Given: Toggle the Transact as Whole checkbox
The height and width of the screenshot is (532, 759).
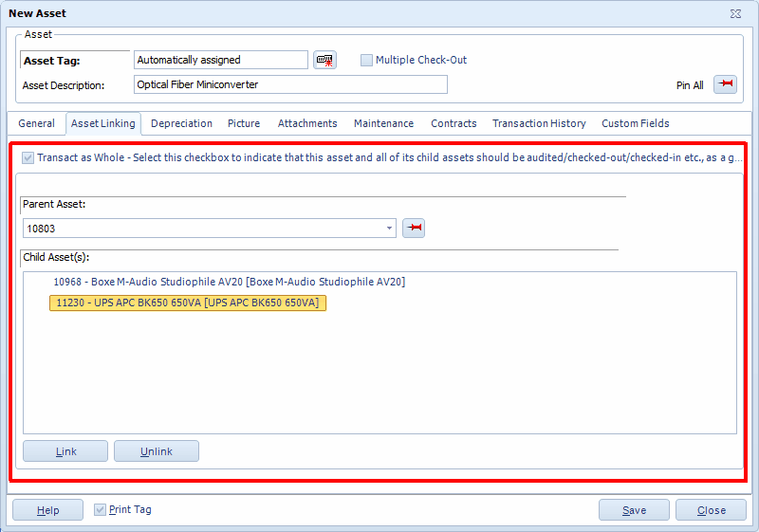Looking at the screenshot, I should (28, 157).
